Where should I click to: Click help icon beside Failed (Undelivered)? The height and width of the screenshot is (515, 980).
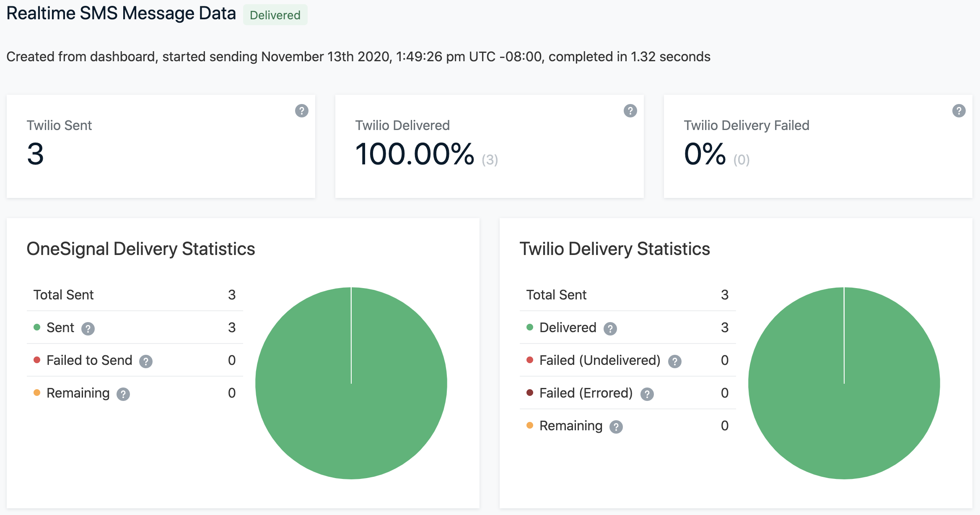(675, 361)
